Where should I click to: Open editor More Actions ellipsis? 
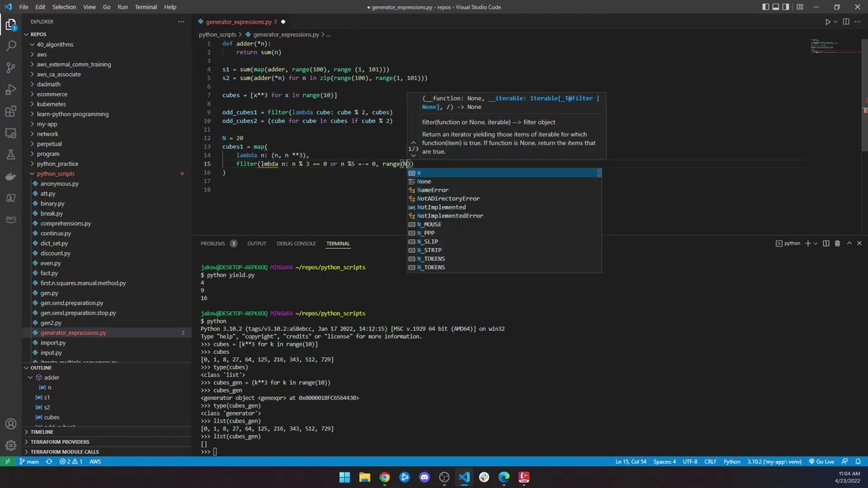859,22
